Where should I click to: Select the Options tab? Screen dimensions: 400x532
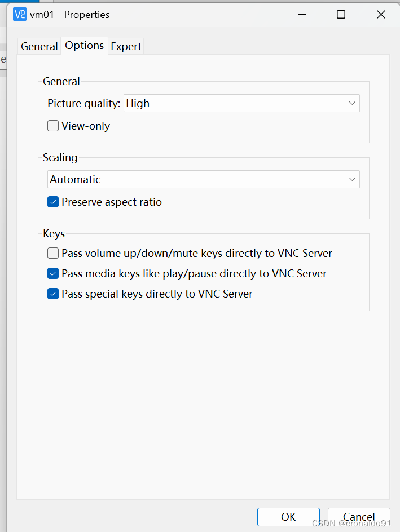(84, 46)
